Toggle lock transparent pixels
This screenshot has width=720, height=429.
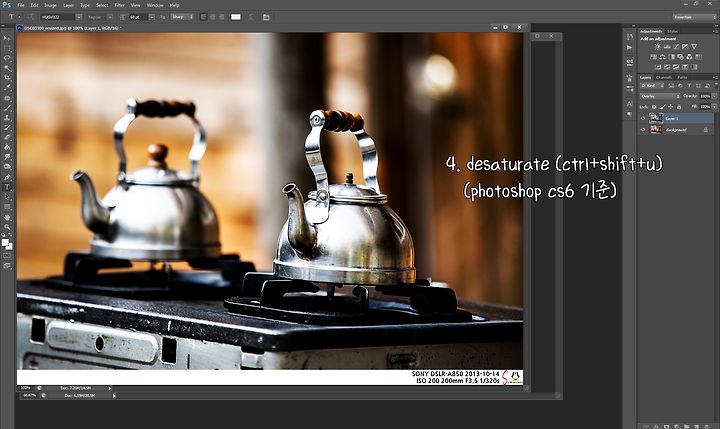click(654, 107)
